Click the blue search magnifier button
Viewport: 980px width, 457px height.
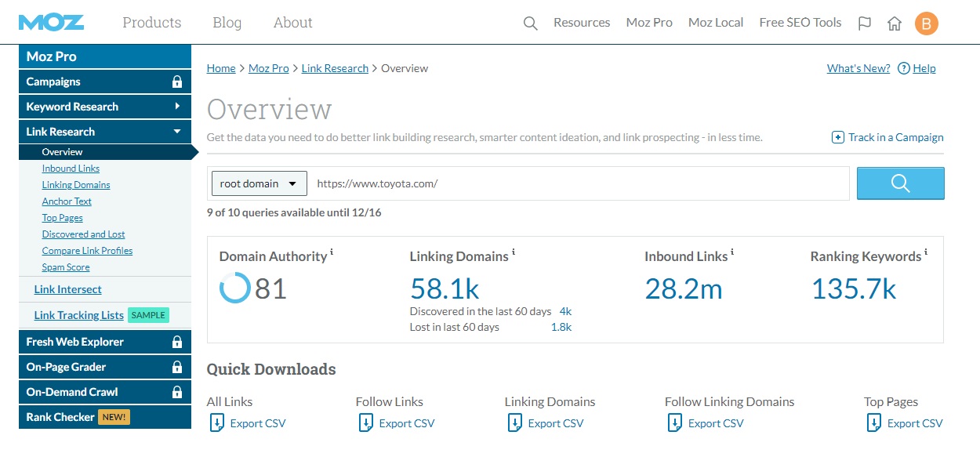tap(900, 183)
